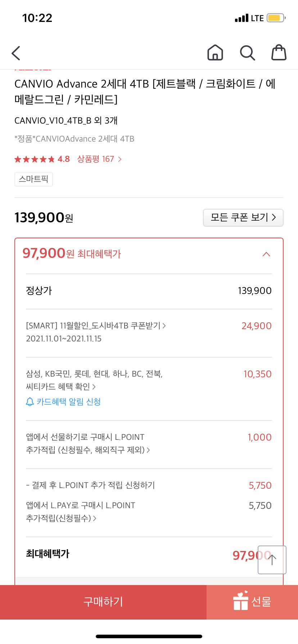Open L.PAY 구매시 L.POINT 추가적립 details
Image resolution: width=298 pixels, height=644 pixels.
pos(81,512)
